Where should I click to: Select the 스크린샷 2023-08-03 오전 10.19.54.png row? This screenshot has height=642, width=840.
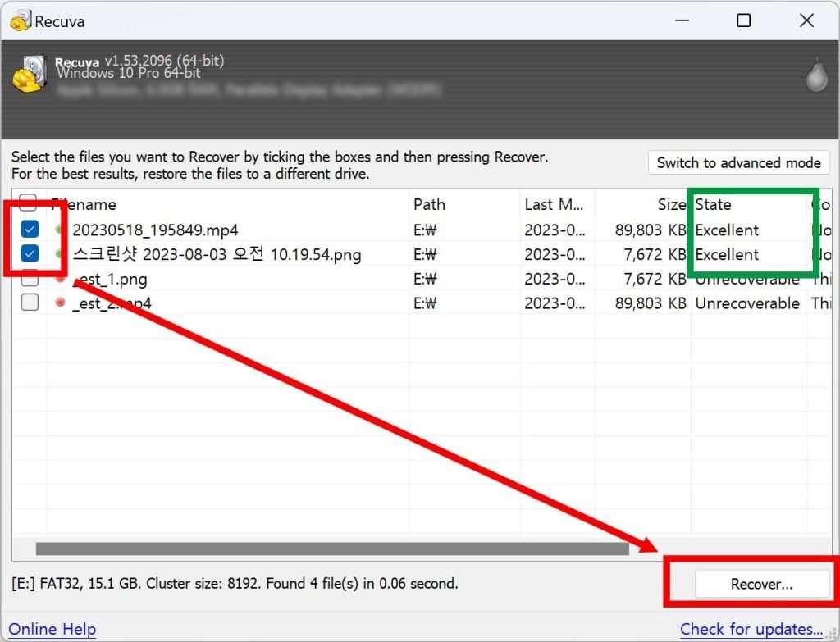(422, 254)
